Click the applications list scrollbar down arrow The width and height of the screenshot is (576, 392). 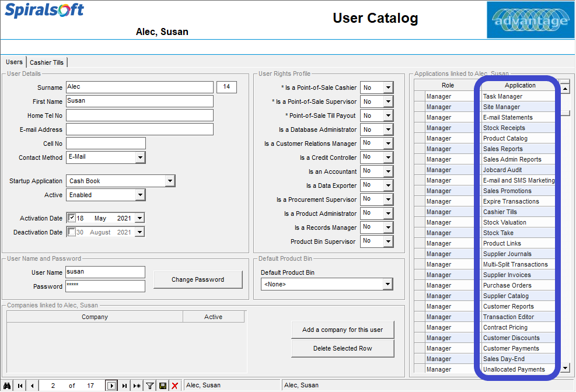[565, 367]
